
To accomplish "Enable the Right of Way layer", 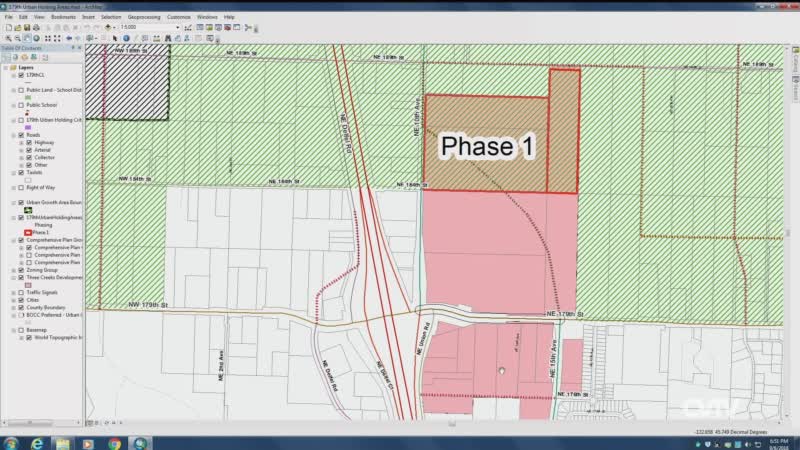I will pyautogui.click(x=21, y=187).
